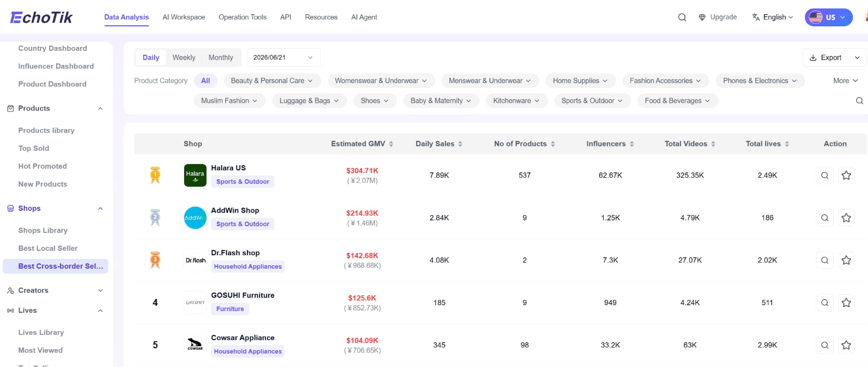
Task: Click the Export button
Action: tap(826, 57)
